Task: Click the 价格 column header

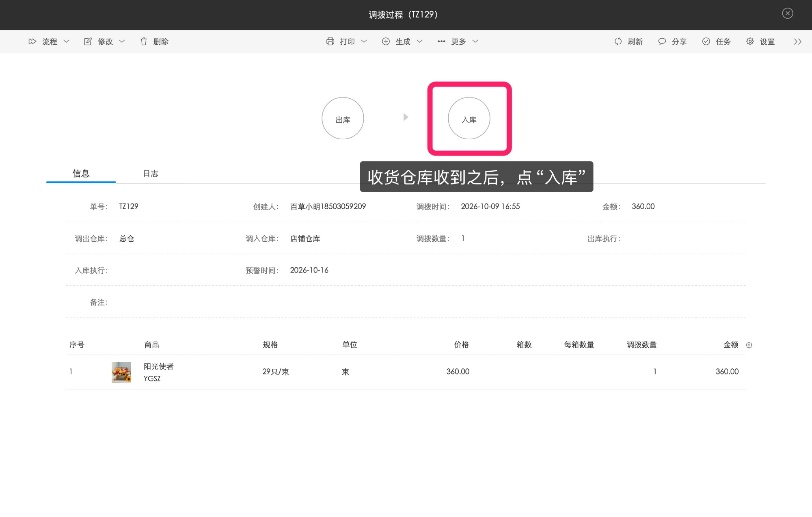Action: click(x=462, y=345)
